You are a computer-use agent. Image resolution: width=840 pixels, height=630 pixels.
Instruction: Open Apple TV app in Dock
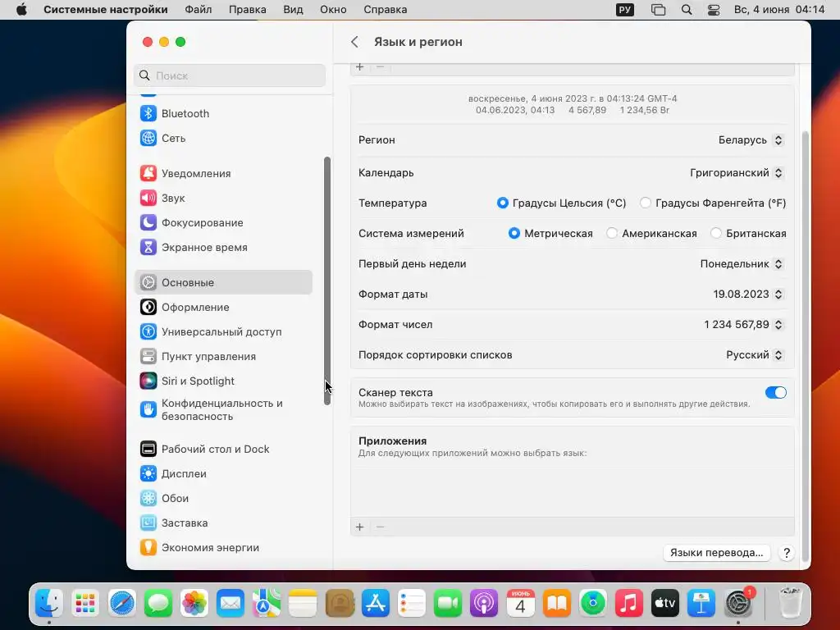click(665, 604)
